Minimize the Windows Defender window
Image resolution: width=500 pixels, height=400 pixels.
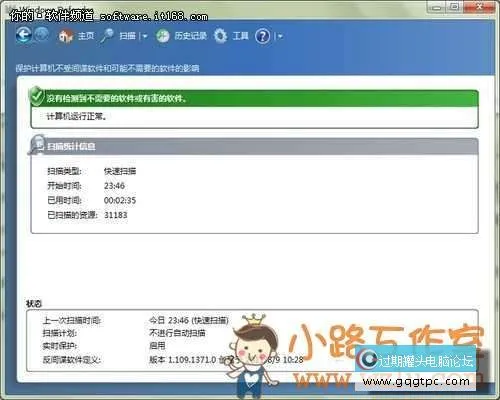[436, 7]
